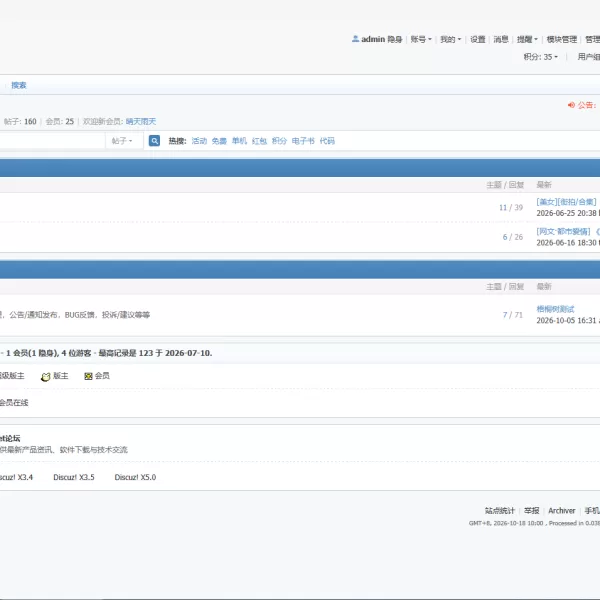
Task: Open the 我的 dropdown menu
Action: coord(450,39)
